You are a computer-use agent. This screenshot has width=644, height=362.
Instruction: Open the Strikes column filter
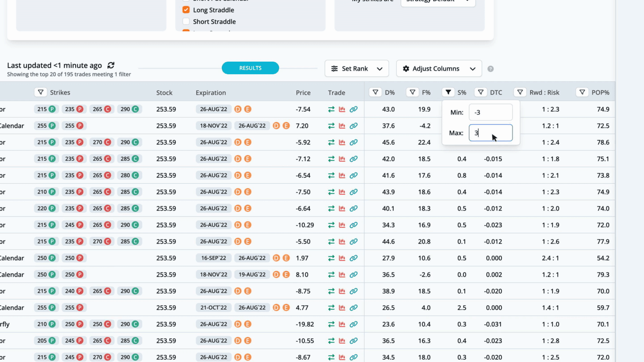[41, 93]
